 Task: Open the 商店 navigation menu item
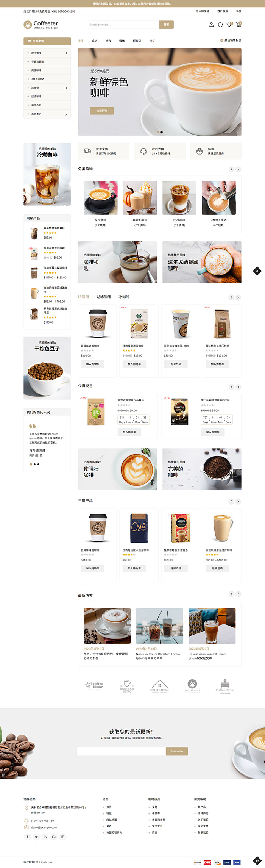click(95, 41)
